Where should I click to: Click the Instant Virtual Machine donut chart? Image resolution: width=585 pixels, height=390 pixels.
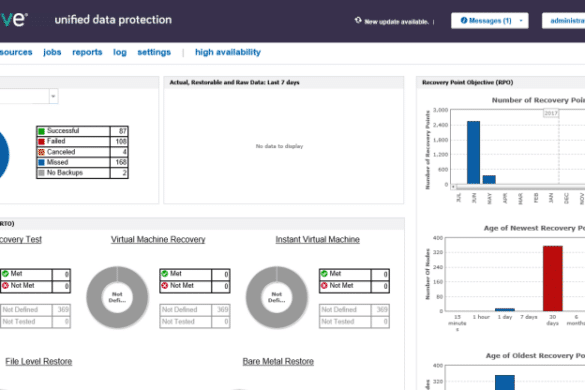point(277,297)
